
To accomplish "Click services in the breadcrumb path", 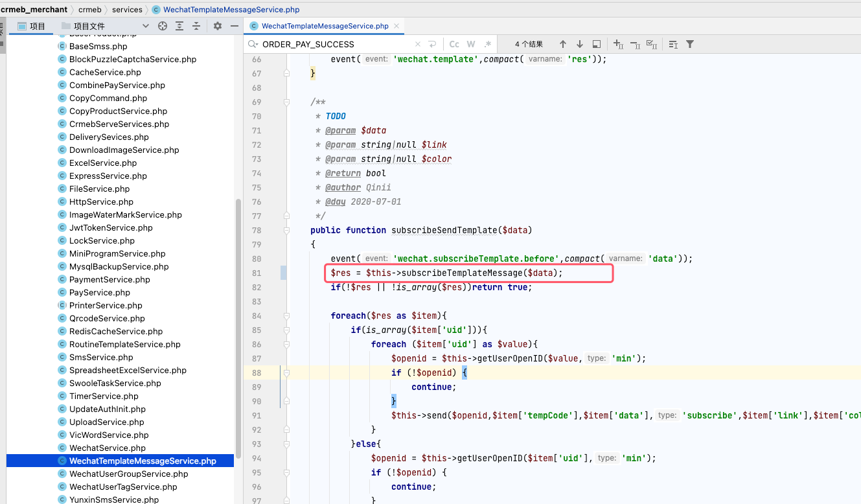I will [127, 9].
